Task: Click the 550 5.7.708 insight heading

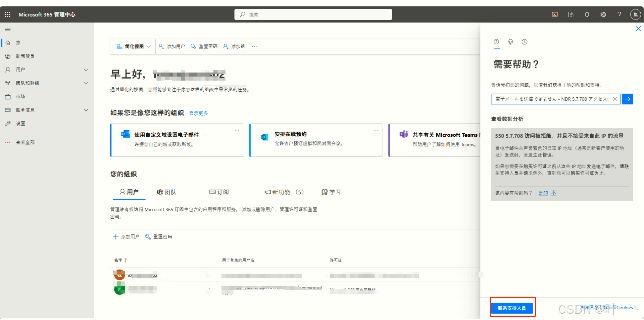Action: tap(559, 136)
